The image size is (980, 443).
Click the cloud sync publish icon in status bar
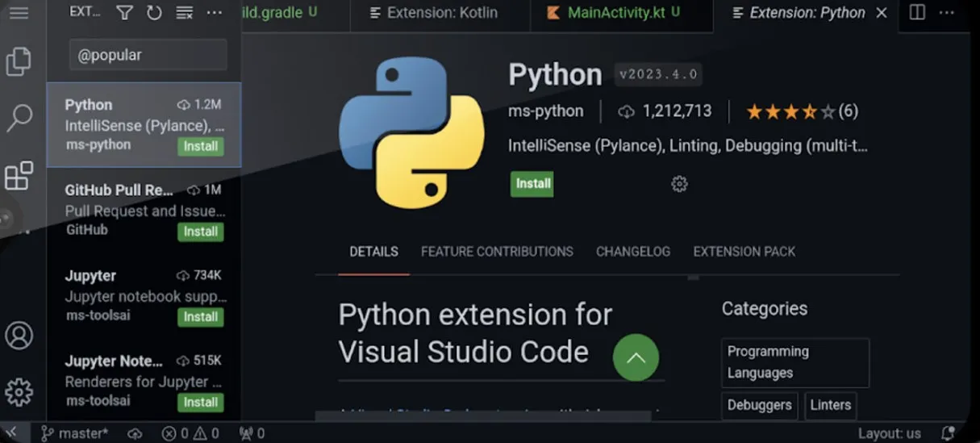click(135, 433)
